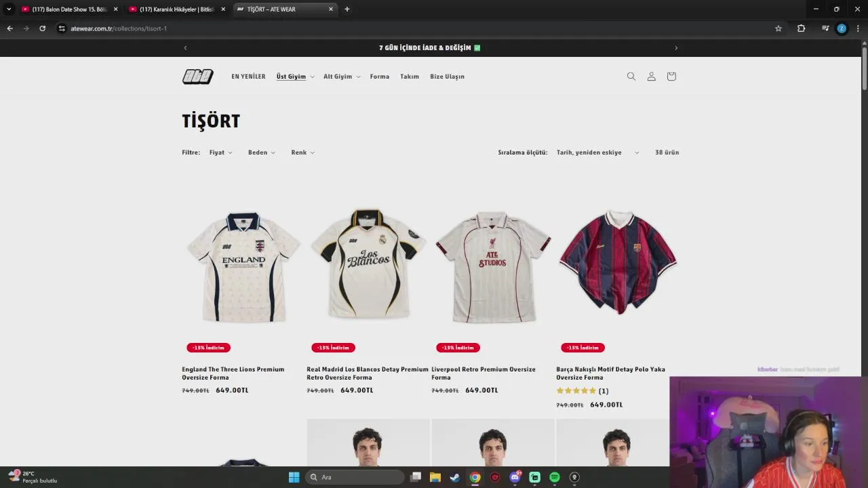
Task: Launch Steam from taskbar
Action: pyautogui.click(x=455, y=477)
